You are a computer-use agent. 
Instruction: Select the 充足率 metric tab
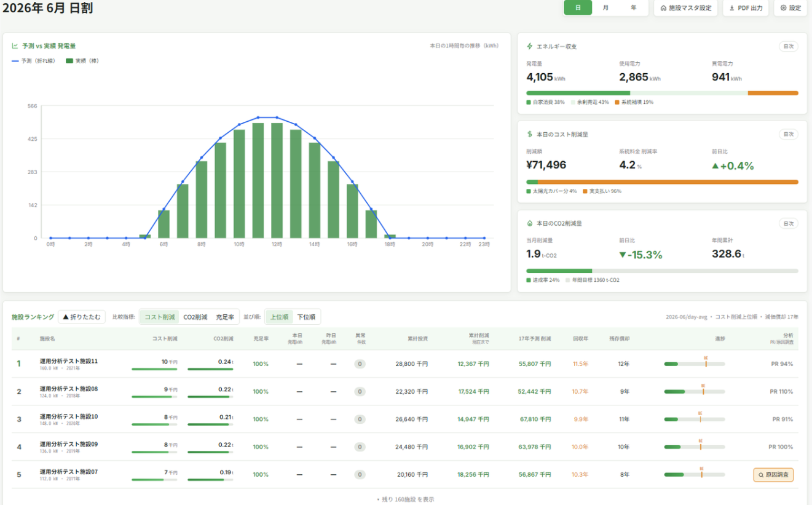225,317
